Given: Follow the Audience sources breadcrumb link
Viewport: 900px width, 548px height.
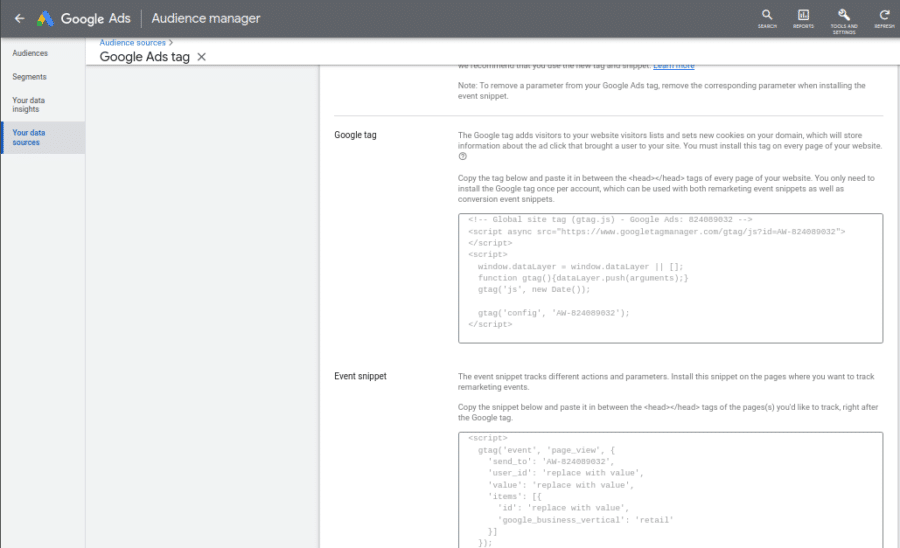Looking at the screenshot, I should (x=132, y=42).
